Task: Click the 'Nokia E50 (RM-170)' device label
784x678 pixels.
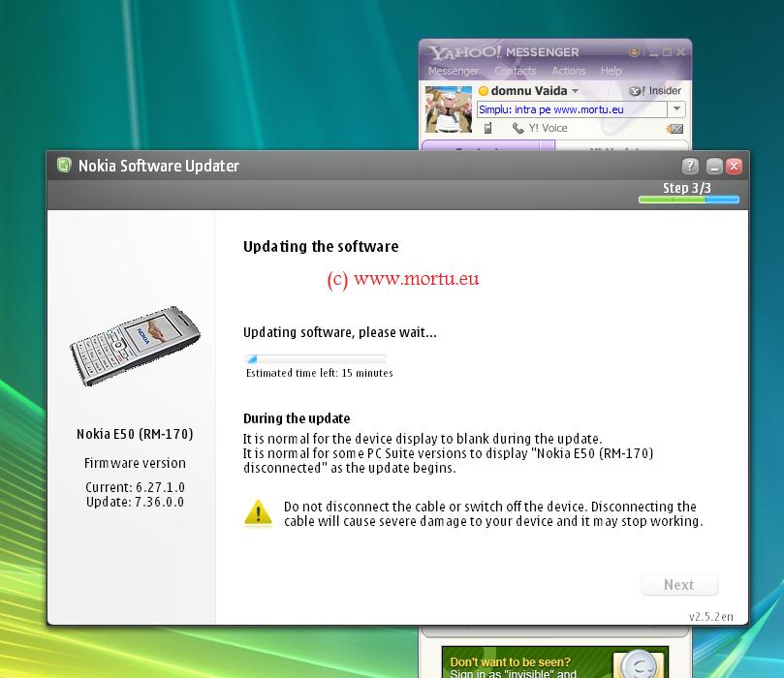Action: pos(135,434)
